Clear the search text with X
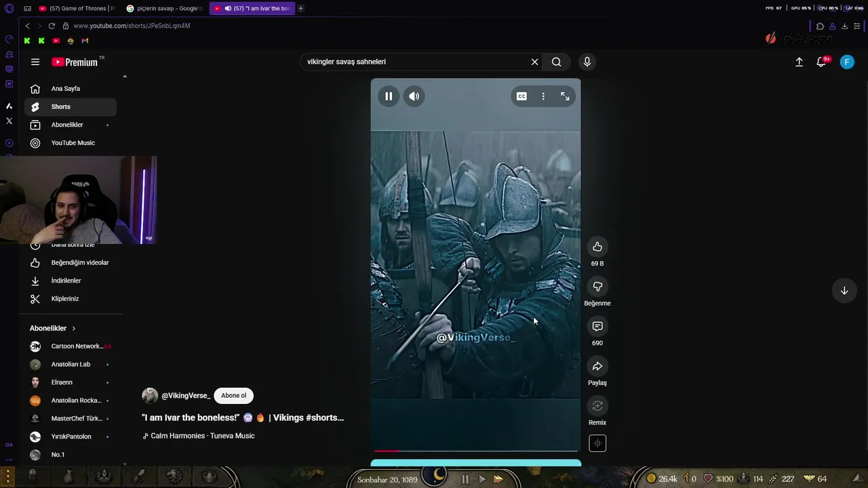 [x=534, y=62]
